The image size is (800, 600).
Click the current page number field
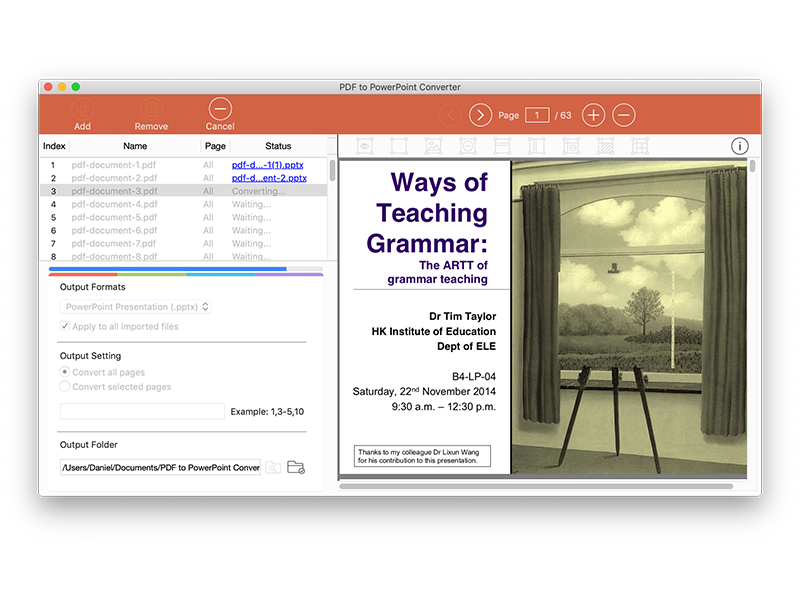[x=537, y=115]
